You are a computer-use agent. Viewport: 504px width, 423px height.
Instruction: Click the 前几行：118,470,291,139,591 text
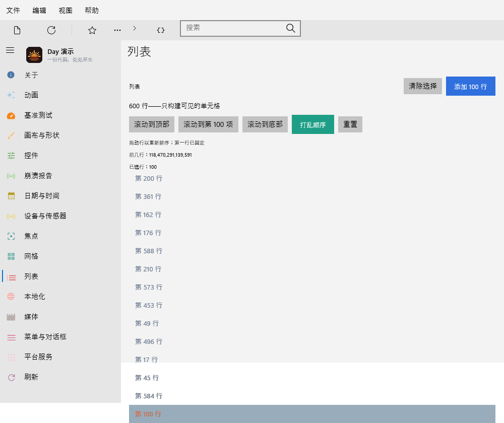click(160, 155)
